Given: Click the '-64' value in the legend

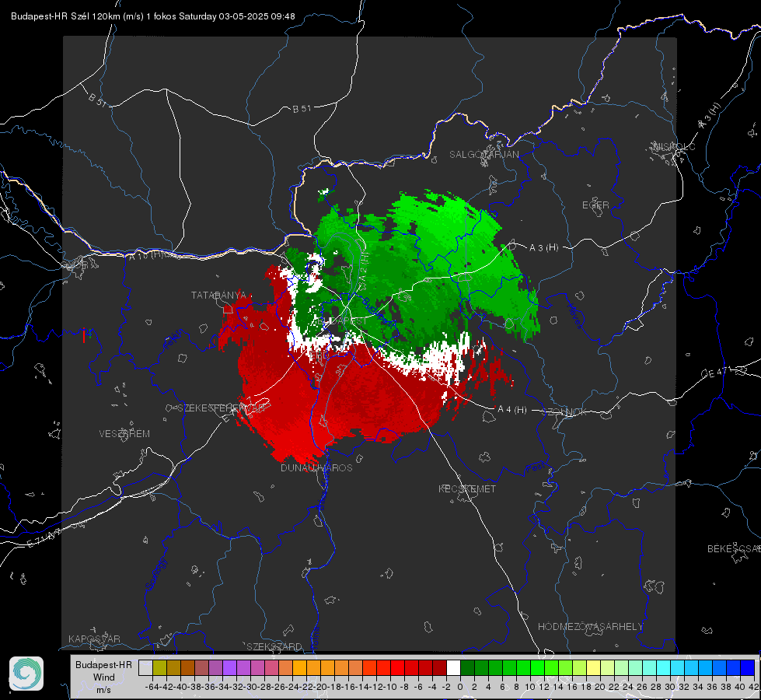Looking at the screenshot, I should pos(152,687).
